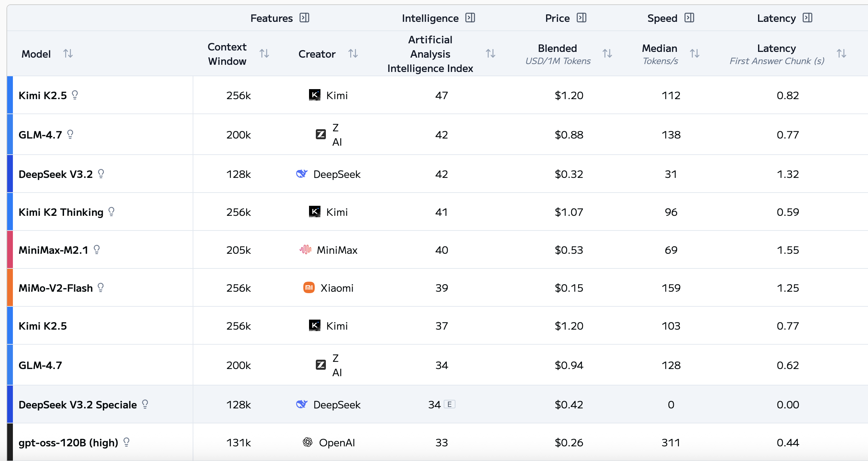Viewport: 868px width, 461px height.
Task: Click the "159" median tokens/s value
Action: 671,288
